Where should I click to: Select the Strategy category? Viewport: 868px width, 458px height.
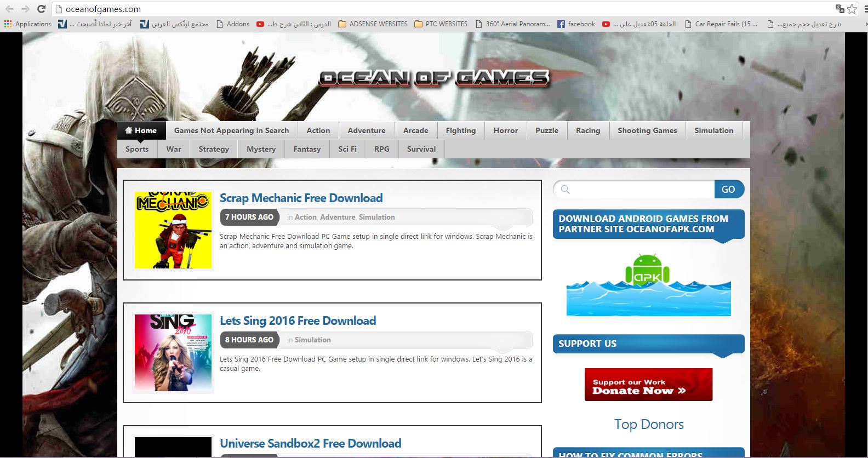214,149
